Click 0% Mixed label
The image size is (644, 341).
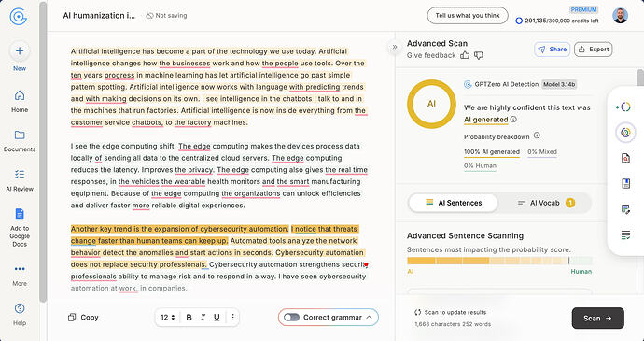click(542, 151)
